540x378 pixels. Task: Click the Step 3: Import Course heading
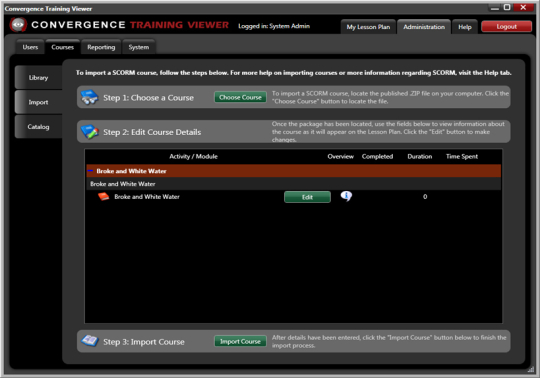(144, 342)
